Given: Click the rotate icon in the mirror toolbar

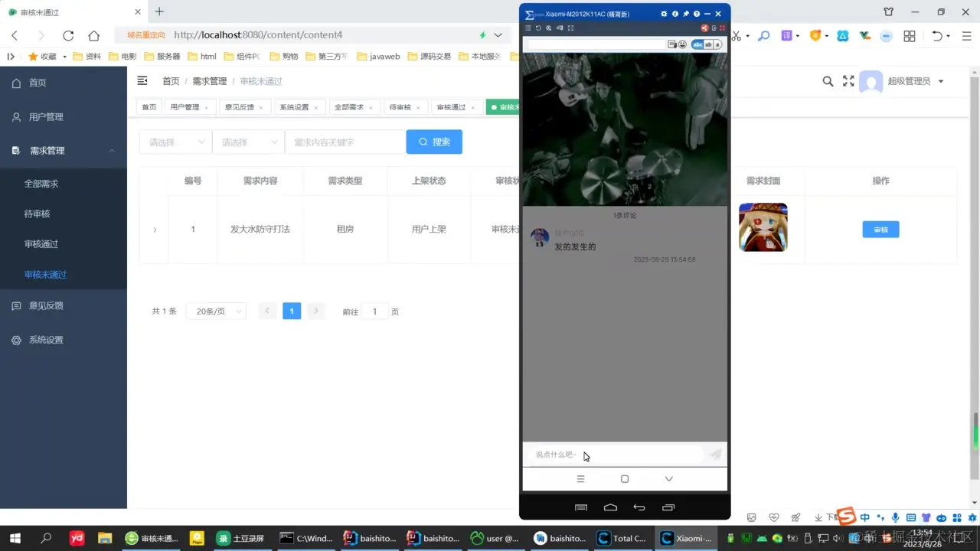Looking at the screenshot, I should pyautogui.click(x=538, y=28).
